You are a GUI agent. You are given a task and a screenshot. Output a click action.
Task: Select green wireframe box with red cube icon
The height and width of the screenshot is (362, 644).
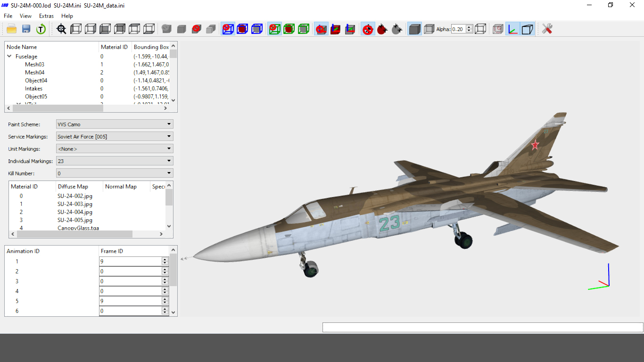pyautogui.click(x=289, y=29)
